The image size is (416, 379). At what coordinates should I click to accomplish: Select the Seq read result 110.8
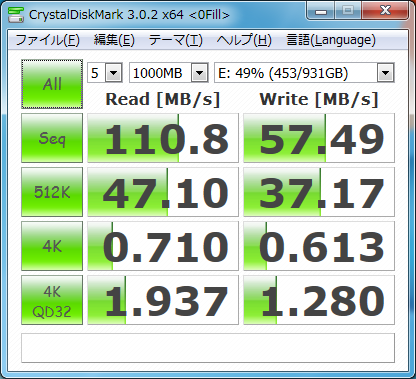163,138
